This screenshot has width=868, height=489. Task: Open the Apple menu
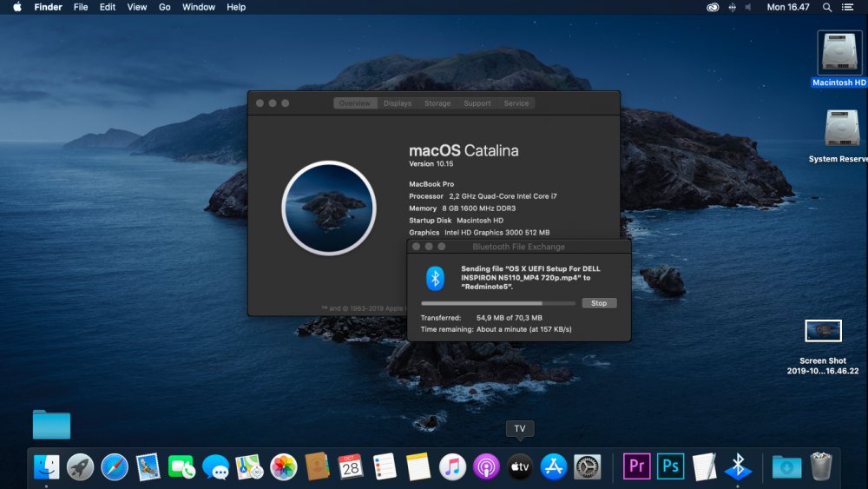17,7
